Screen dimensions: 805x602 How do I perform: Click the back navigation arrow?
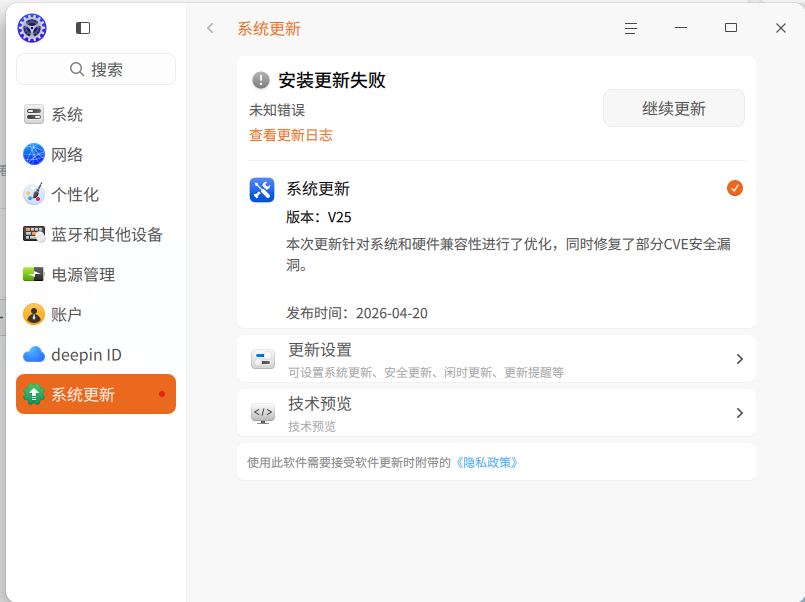[x=210, y=28]
